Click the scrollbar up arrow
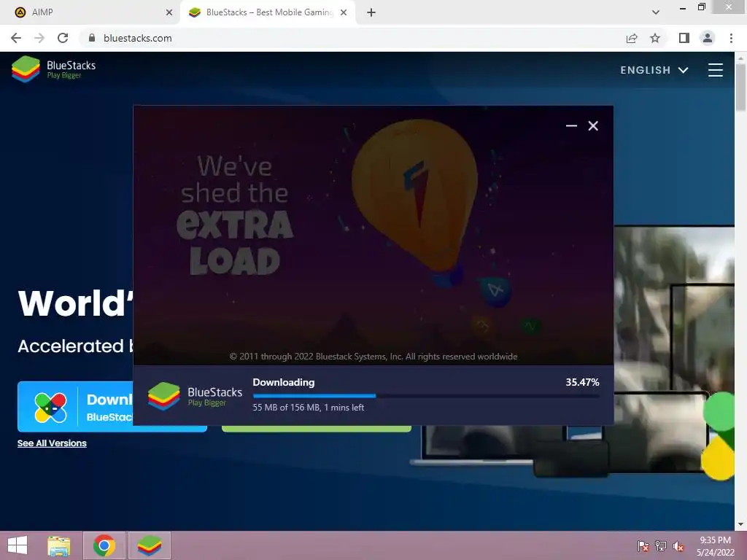This screenshot has height=560, width=747. (740, 58)
